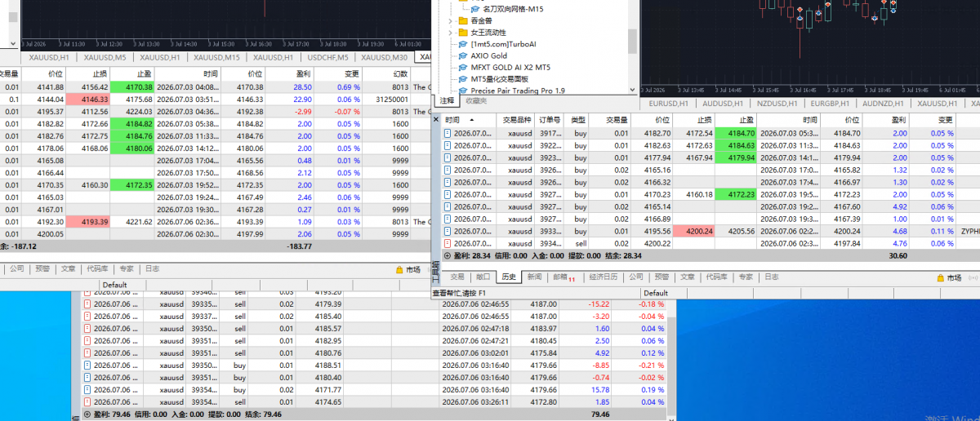Click the row icon for order 3933 in right terminal
This screenshot has height=421, width=980.
(x=447, y=231)
